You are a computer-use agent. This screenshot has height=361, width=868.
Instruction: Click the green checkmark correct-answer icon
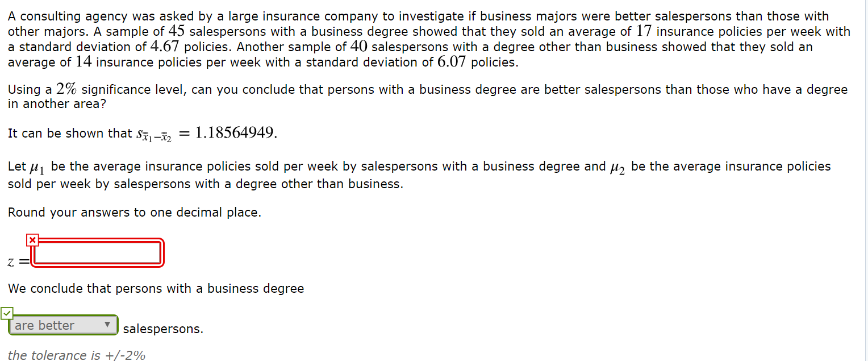point(6,313)
